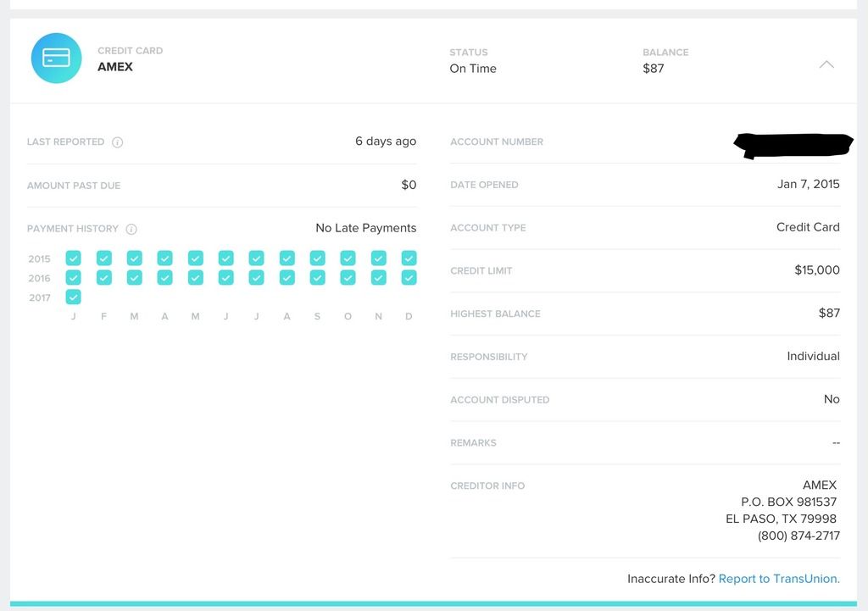Select May 2015 payment checkmark
The width and height of the screenshot is (868, 611).
196,258
